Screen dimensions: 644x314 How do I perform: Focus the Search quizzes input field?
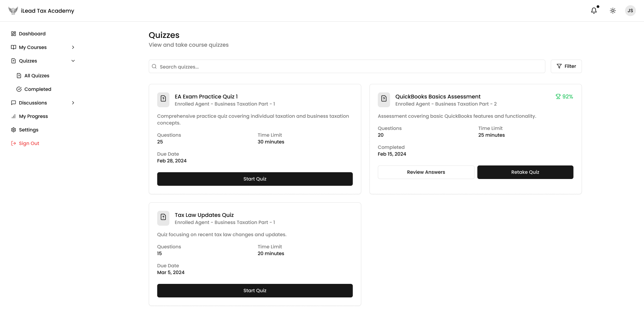tap(349, 67)
